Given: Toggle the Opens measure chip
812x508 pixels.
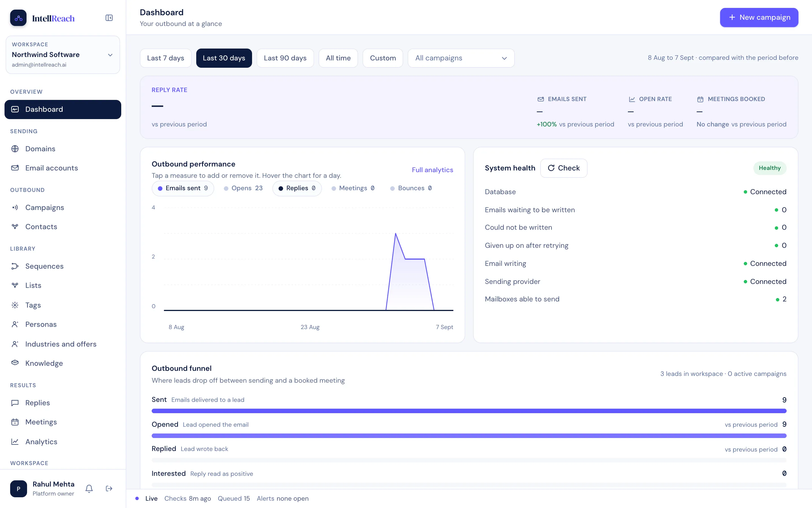Looking at the screenshot, I should (x=243, y=188).
